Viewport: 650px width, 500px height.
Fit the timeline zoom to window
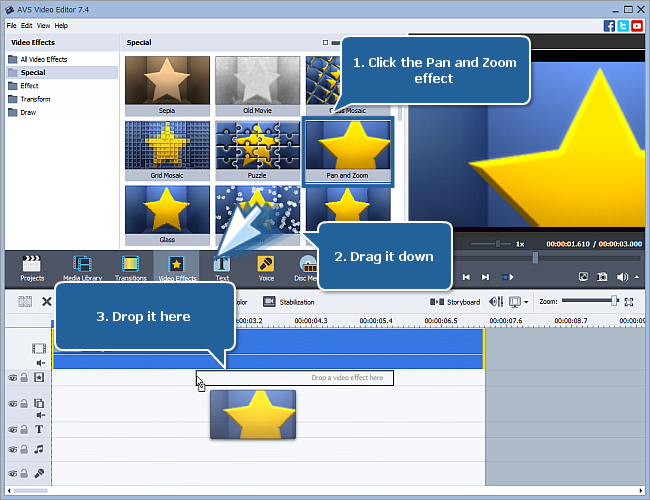[629, 302]
